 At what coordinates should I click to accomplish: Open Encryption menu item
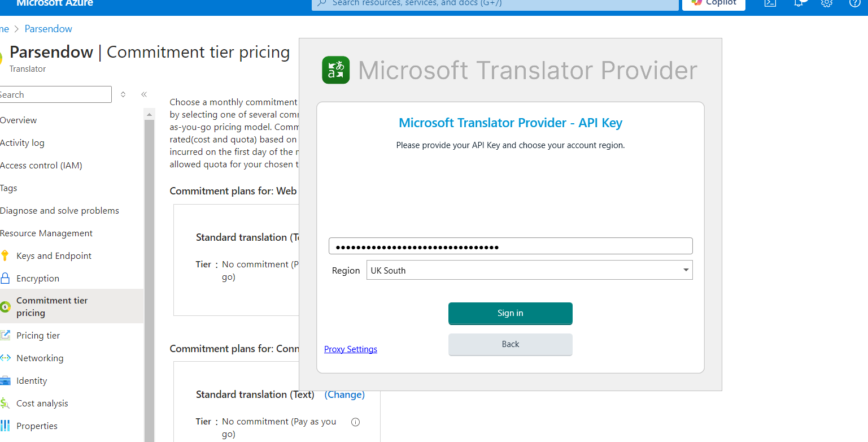click(x=38, y=279)
